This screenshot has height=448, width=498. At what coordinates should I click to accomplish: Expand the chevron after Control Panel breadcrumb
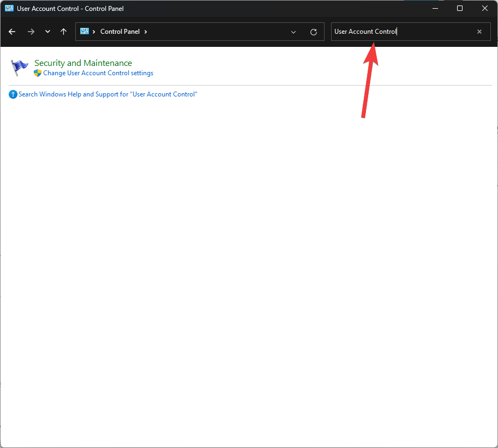click(146, 32)
